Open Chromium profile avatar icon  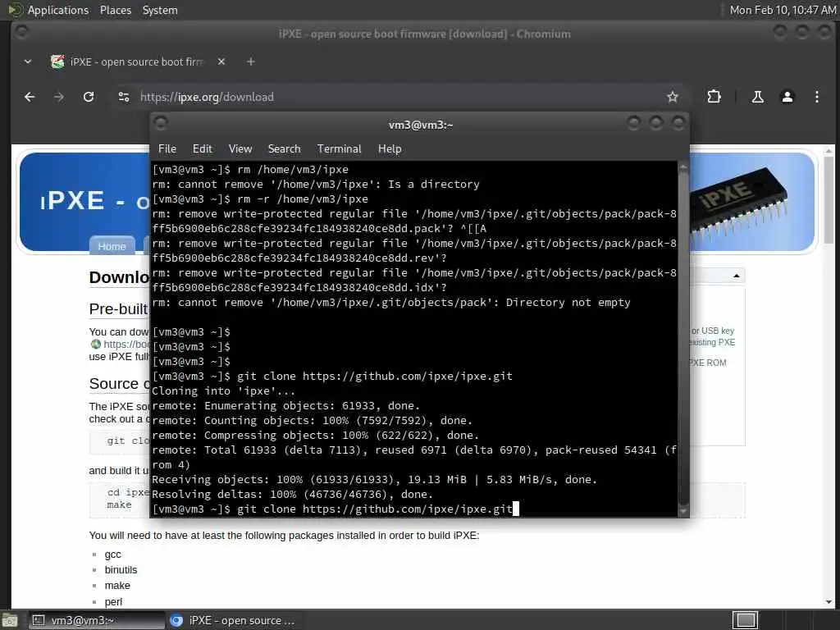coord(787,97)
